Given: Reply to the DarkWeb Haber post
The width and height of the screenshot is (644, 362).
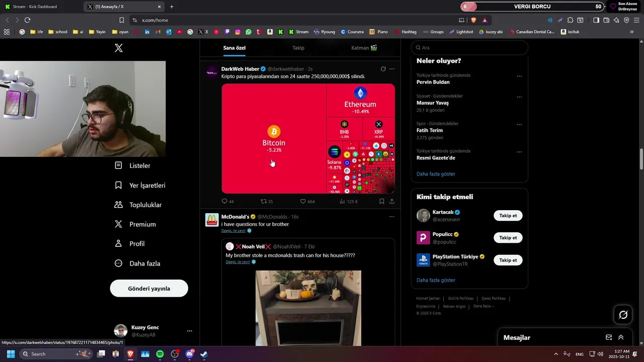Looking at the screenshot, I should click(228, 201).
